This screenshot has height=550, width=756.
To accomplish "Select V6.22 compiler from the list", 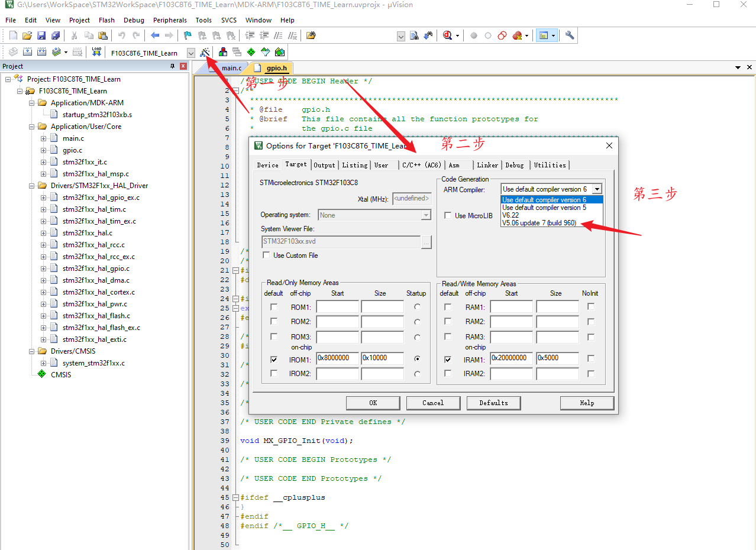I will 511,215.
